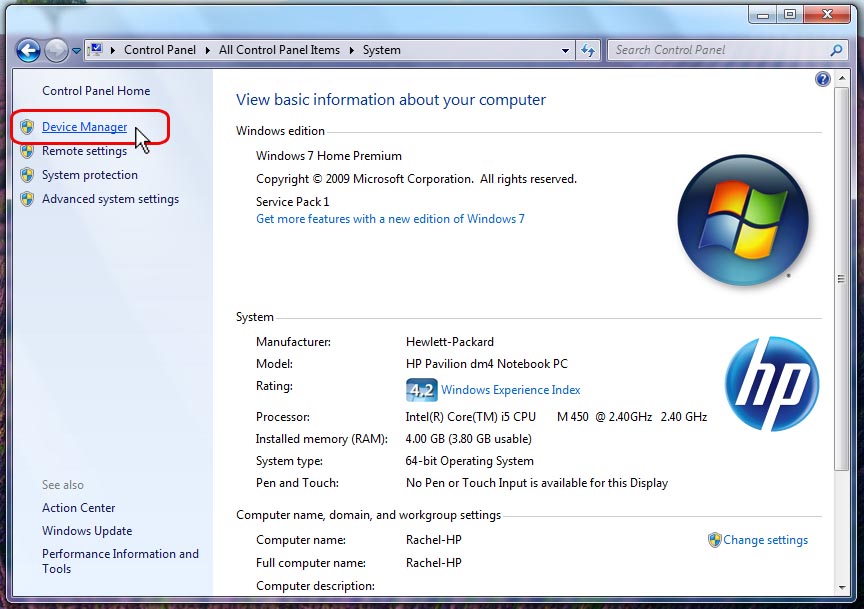Click the Service Pack 1 text
The image size is (864, 609).
pyautogui.click(x=293, y=202)
